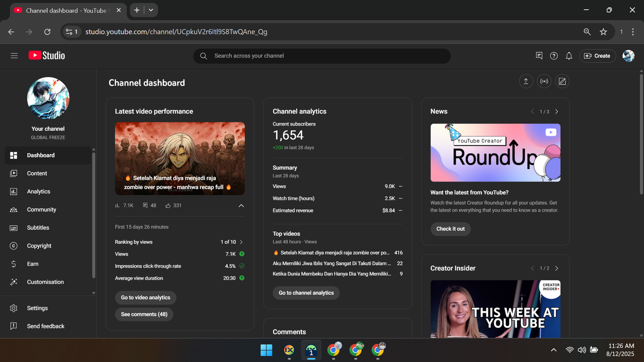Screen dimensions: 644x362
Task: Open the browser zoom magnifier icon
Action: pos(587,32)
